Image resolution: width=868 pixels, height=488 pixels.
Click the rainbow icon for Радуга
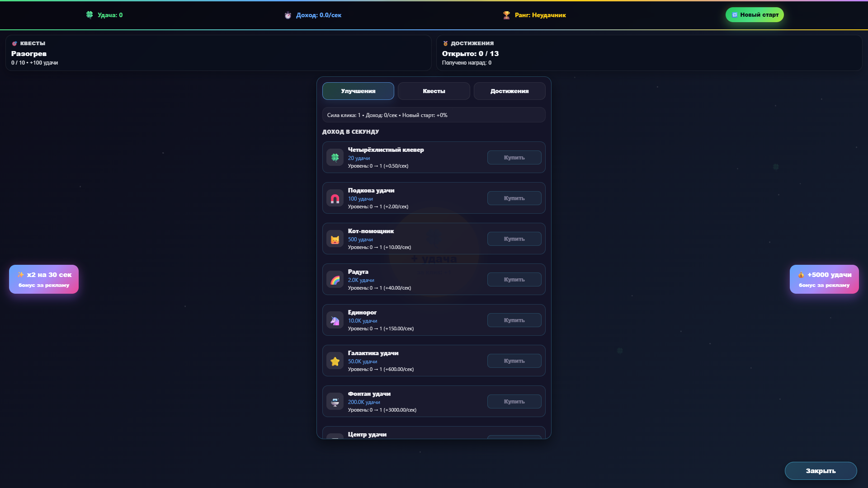coord(335,279)
